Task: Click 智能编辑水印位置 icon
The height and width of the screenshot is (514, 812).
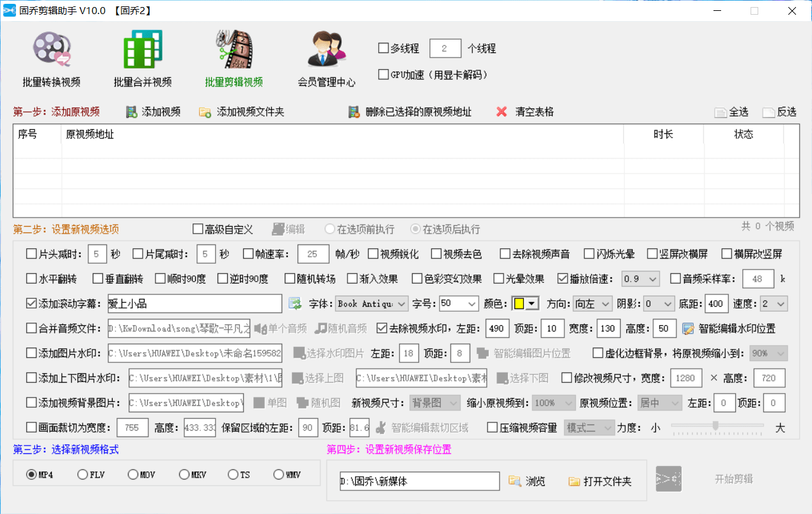Action: [688, 329]
